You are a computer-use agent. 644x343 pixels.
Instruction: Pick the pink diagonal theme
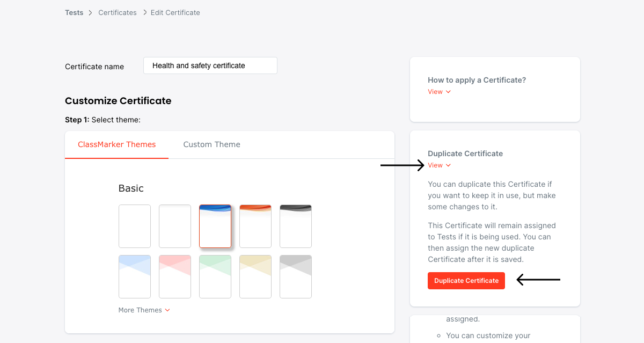click(174, 276)
